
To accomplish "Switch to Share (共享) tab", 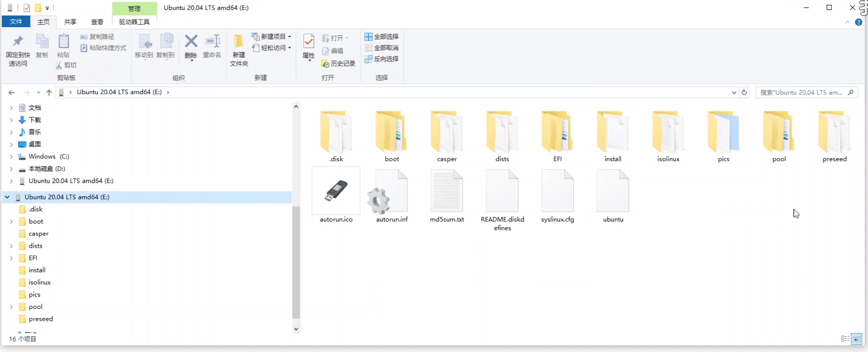I will 70,22.
